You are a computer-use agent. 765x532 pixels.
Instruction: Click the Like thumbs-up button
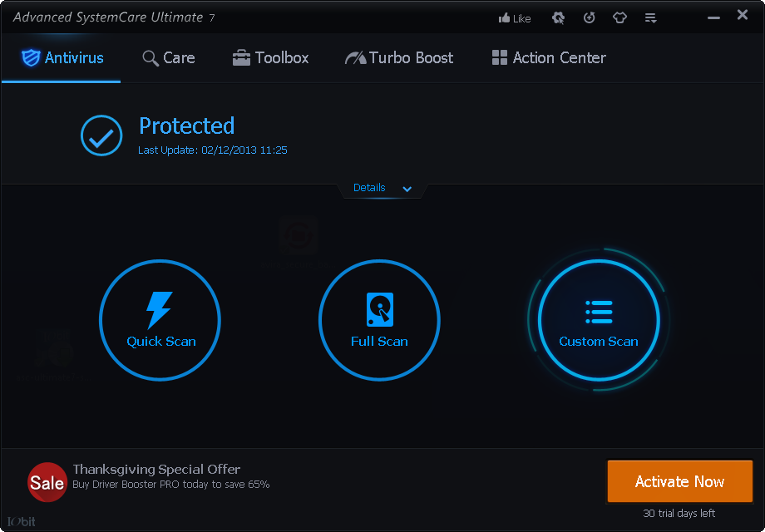point(514,17)
